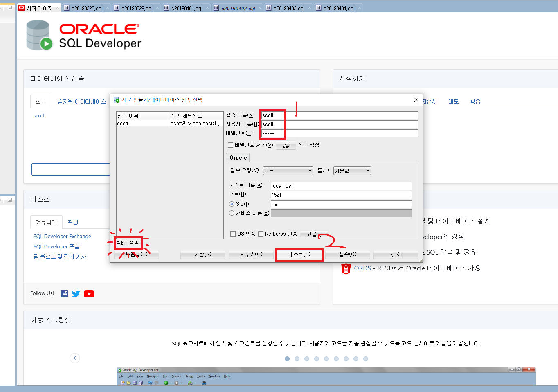Click the connection color picker button

286,145
